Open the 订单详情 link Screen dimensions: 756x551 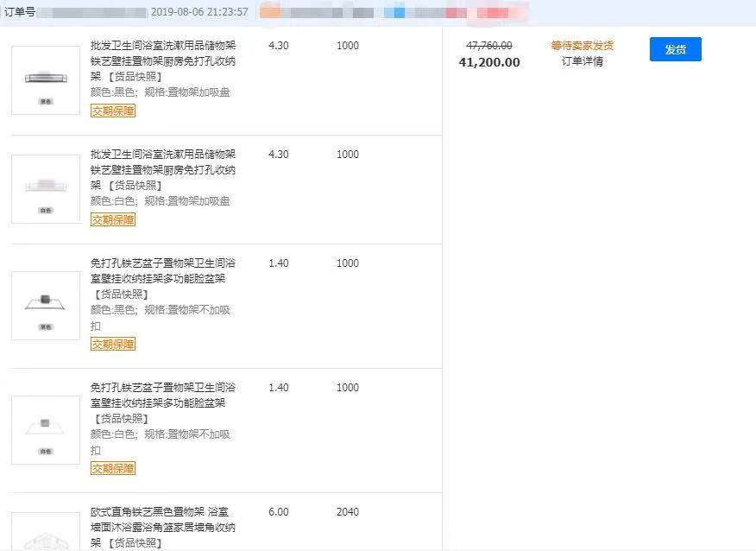coord(582,61)
